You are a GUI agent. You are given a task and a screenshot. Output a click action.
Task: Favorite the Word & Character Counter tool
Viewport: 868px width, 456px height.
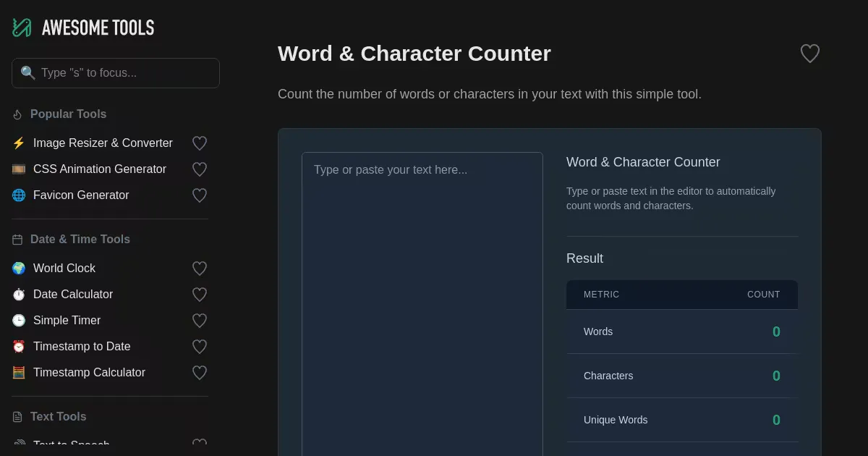click(809, 54)
